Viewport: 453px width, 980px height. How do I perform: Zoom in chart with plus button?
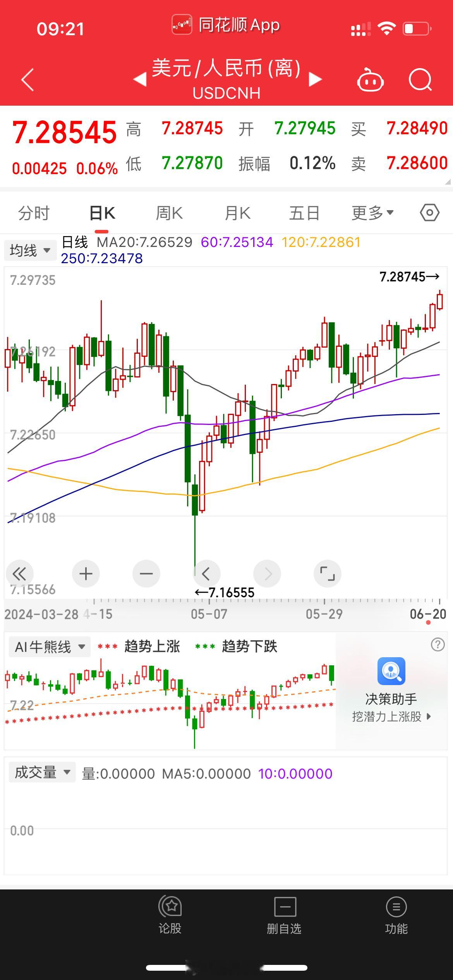[86, 574]
